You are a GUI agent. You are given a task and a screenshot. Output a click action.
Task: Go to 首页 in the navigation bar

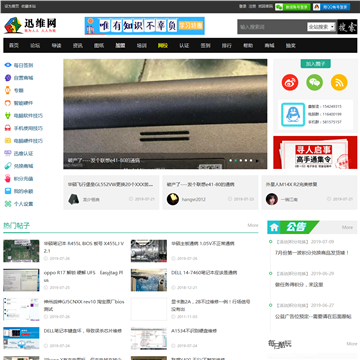pyautogui.click(x=14, y=46)
